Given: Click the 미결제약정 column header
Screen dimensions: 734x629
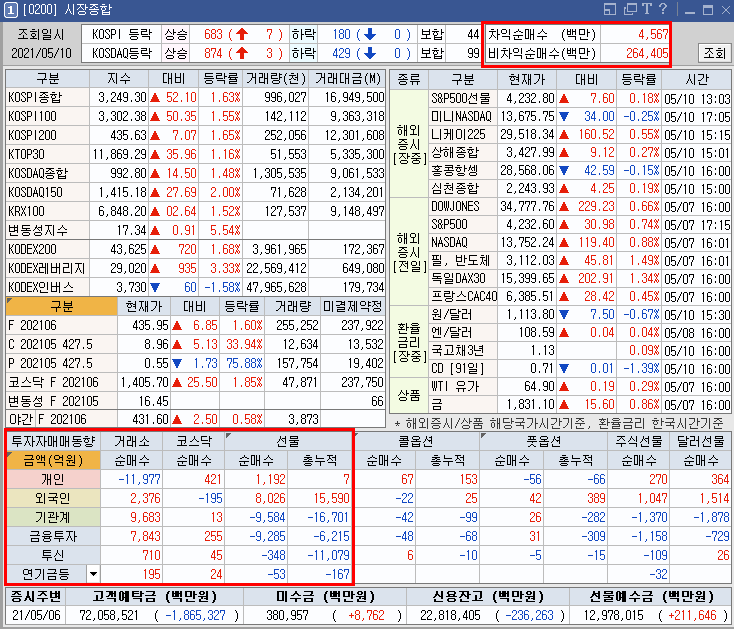Looking at the screenshot, I should (x=353, y=307).
